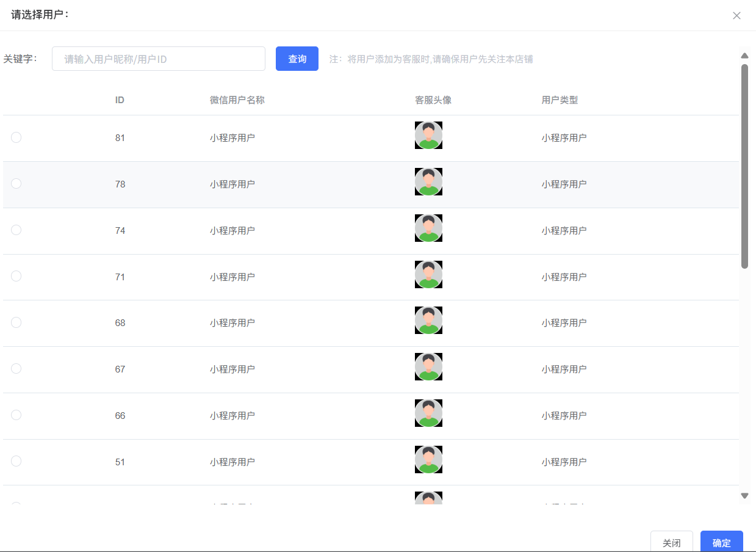Click the user type cell in row 51
The image size is (756, 552).
(564, 462)
